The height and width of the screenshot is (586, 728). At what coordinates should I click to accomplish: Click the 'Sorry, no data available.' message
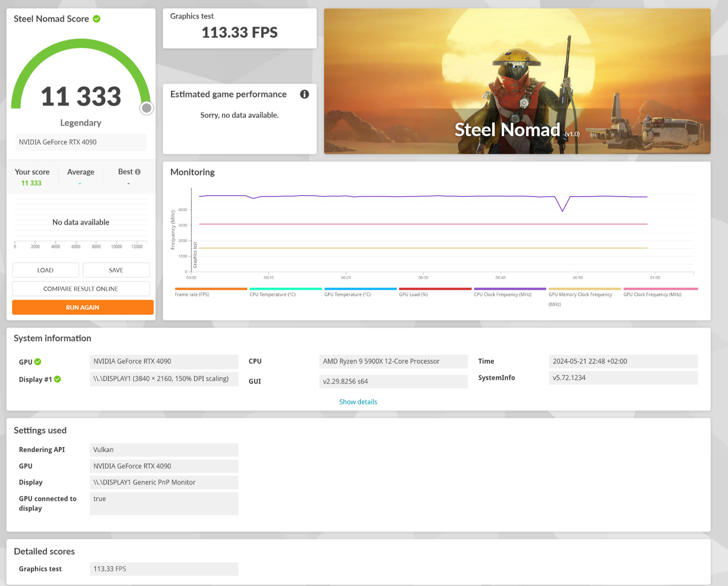(240, 115)
